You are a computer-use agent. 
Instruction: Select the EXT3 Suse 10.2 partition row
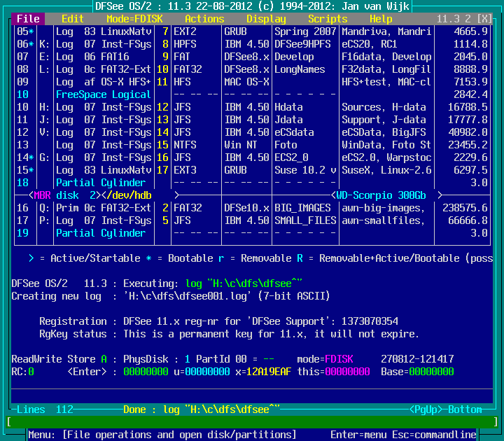point(252,170)
